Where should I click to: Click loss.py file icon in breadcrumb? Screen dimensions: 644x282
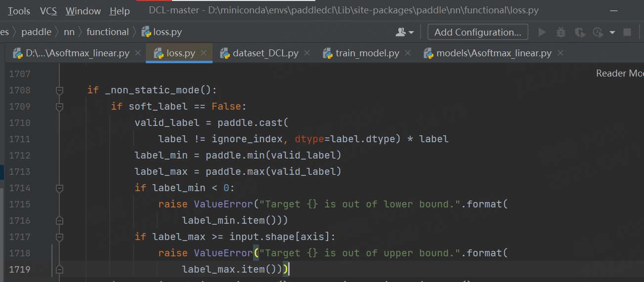[146, 32]
